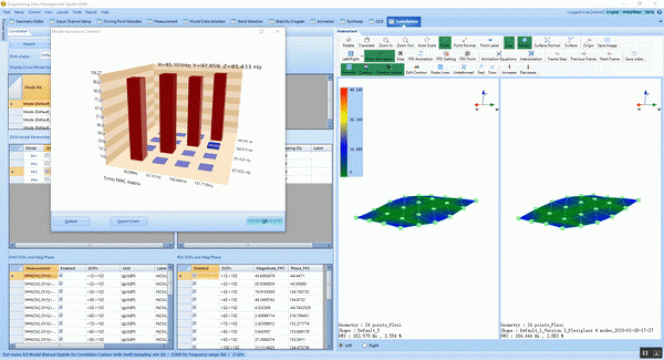The image size is (664, 360).
Task: Toggle the Point display button
Action: pyautogui.click(x=445, y=42)
